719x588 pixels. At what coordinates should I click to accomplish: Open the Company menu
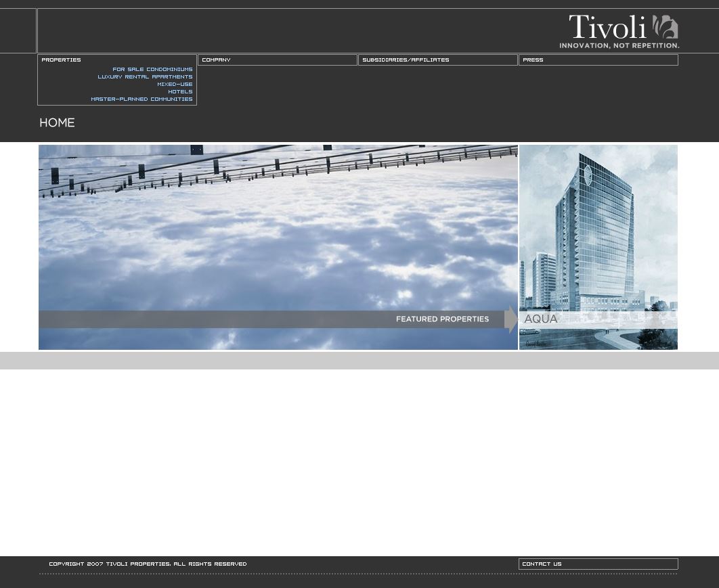[278, 60]
